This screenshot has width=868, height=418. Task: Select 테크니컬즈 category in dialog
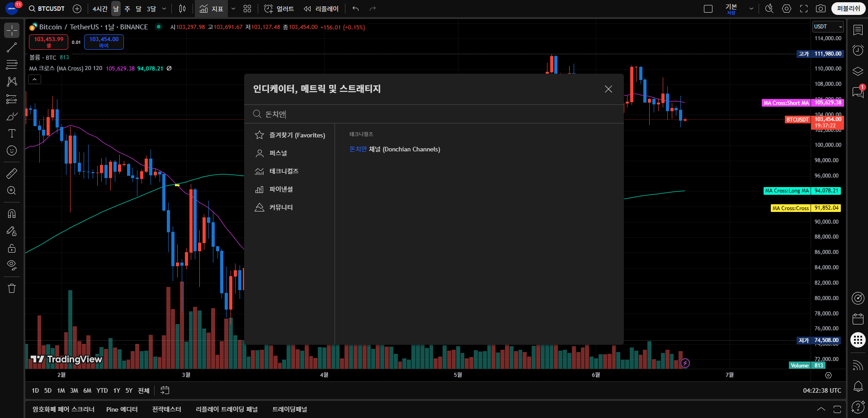click(x=290, y=171)
